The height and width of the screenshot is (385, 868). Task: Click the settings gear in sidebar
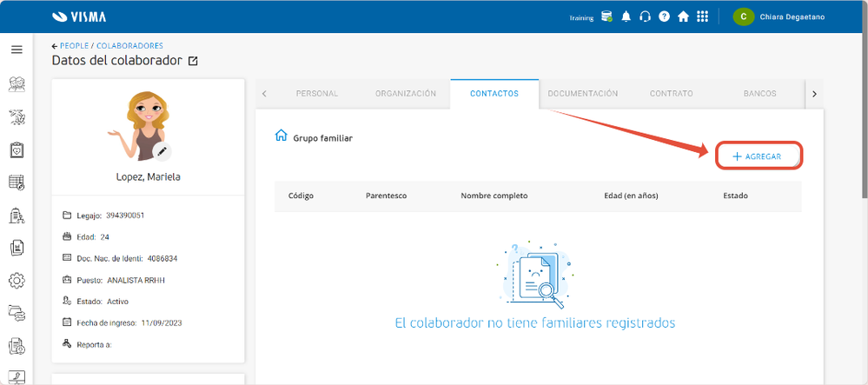pyautogui.click(x=17, y=281)
